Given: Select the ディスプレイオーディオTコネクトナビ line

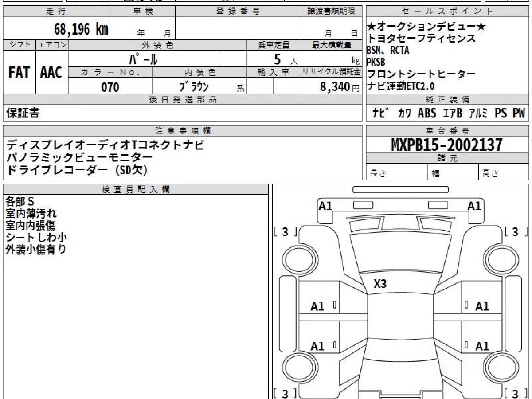Looking at the screenshot, I should point(105,145).
